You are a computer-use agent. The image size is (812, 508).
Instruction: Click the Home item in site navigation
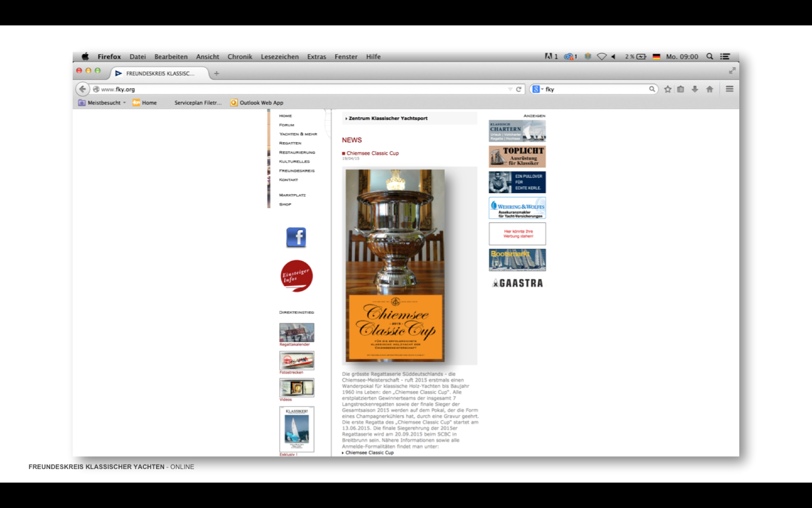285,116
